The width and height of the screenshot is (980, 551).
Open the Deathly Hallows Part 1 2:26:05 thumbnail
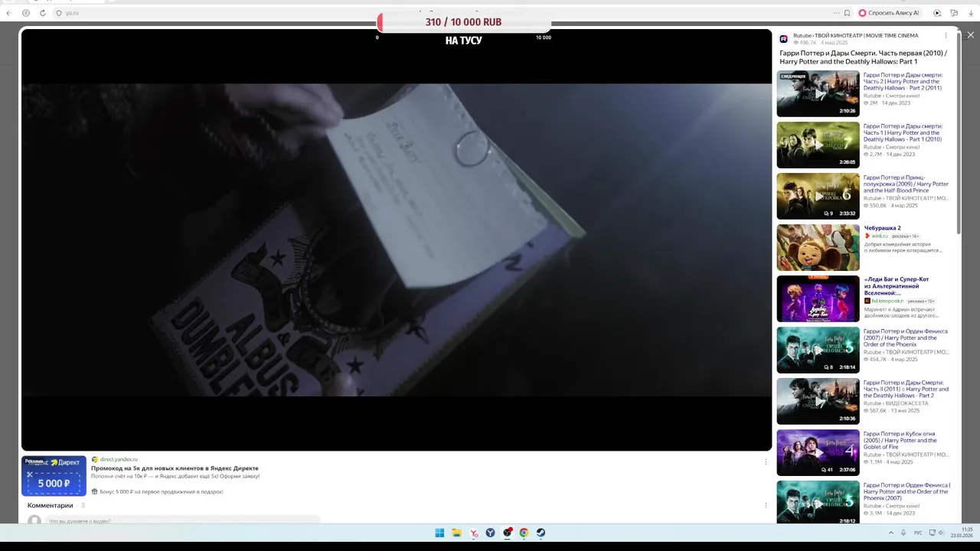pos(818,145)
